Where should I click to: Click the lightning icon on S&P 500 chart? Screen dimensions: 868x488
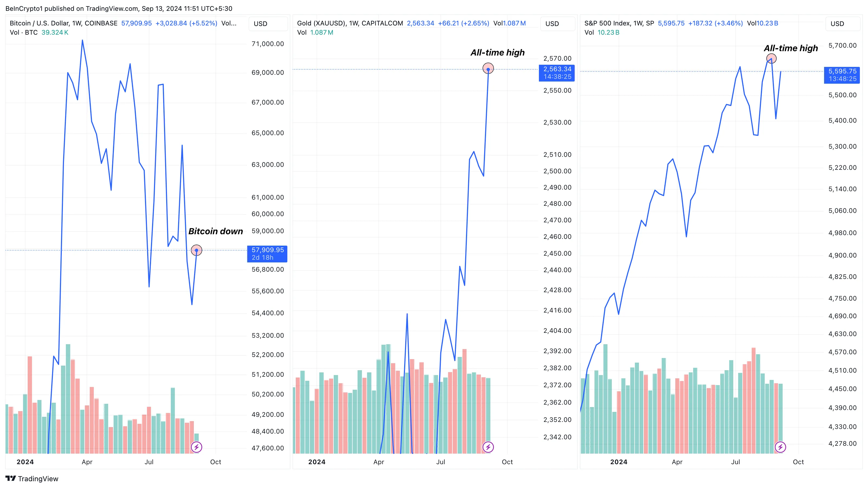tap(780, 447)
